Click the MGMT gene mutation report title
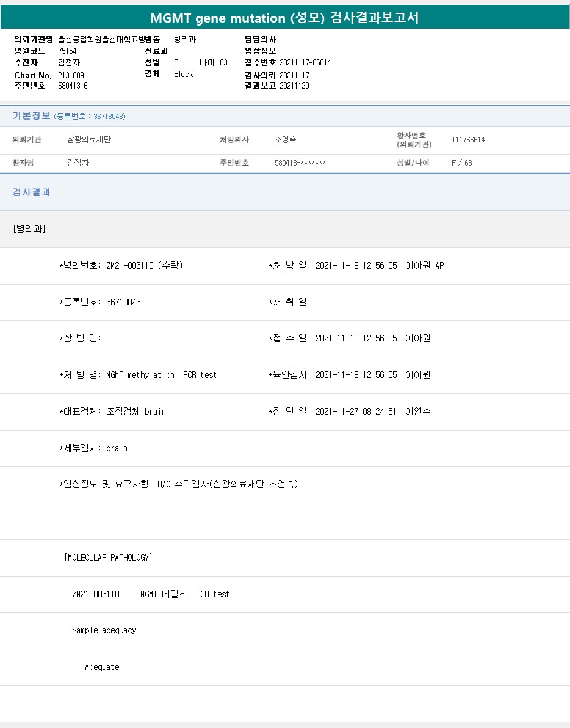Image resolution: width=570 pixels, height=728 pixels. (x=284, y=18)
